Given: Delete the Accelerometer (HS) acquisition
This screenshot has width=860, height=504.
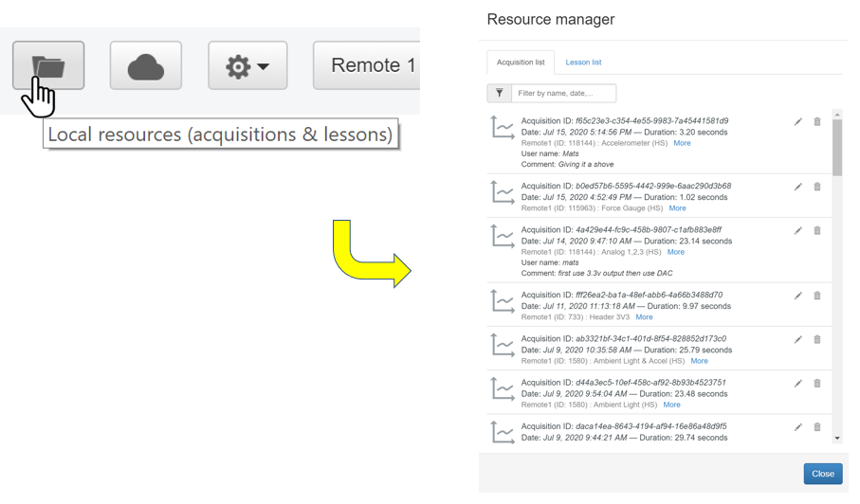Looking at the screenshot, I should click(817, 122).
